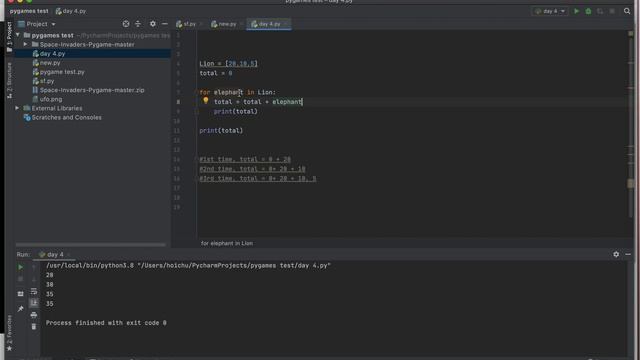Image resolution: width=640 pixels, height=360 pixels.
Task: Click Process finished with exit code 0 text
Action: (x=106, y=323)
